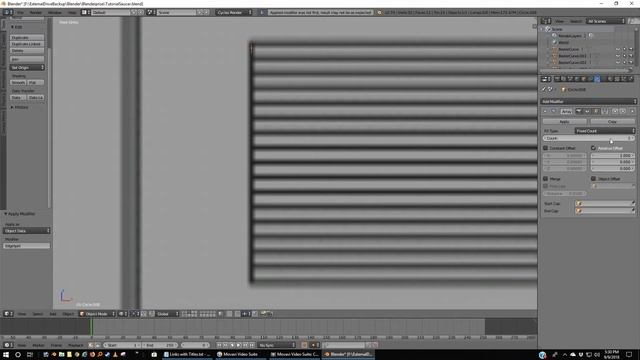Open the No Sync dropdown
640x360 pixels.
(x=277, y=345)
